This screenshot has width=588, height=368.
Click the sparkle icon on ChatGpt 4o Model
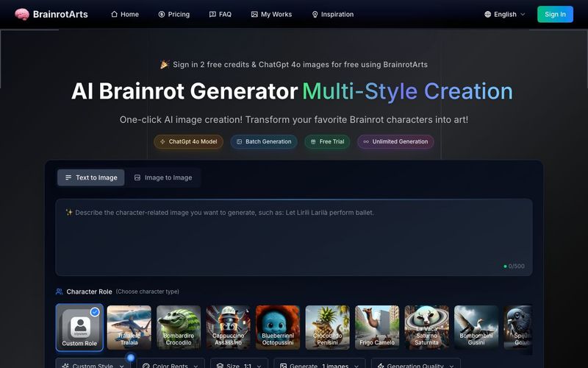click(162, 141)
